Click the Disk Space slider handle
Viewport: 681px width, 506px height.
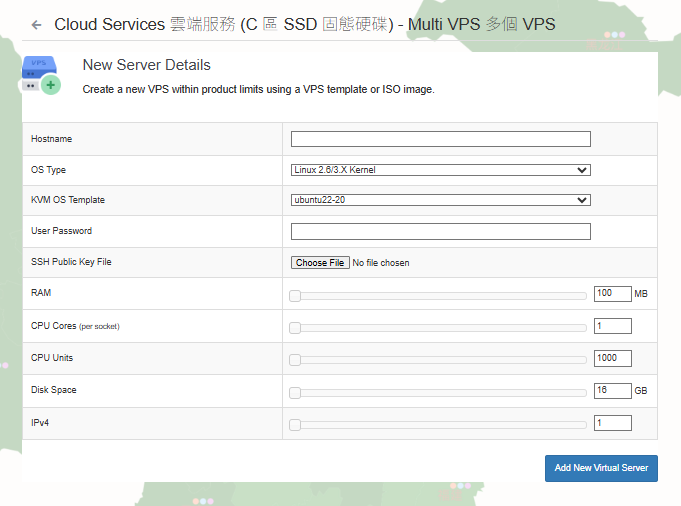[x=295, y=393]
